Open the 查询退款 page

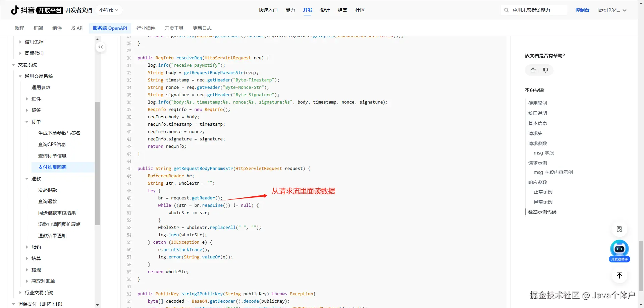point(48,201)
